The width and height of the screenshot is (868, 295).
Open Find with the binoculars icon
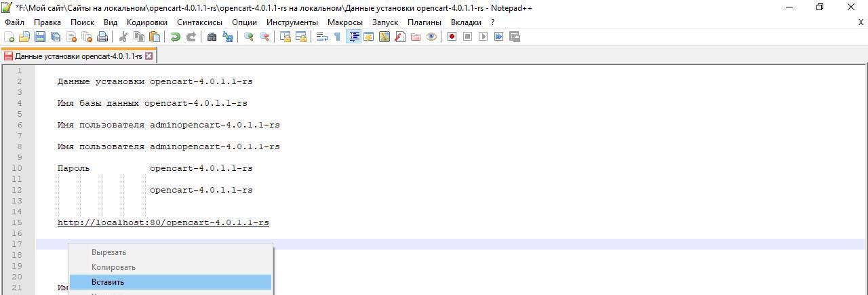[x=212, y=37]
